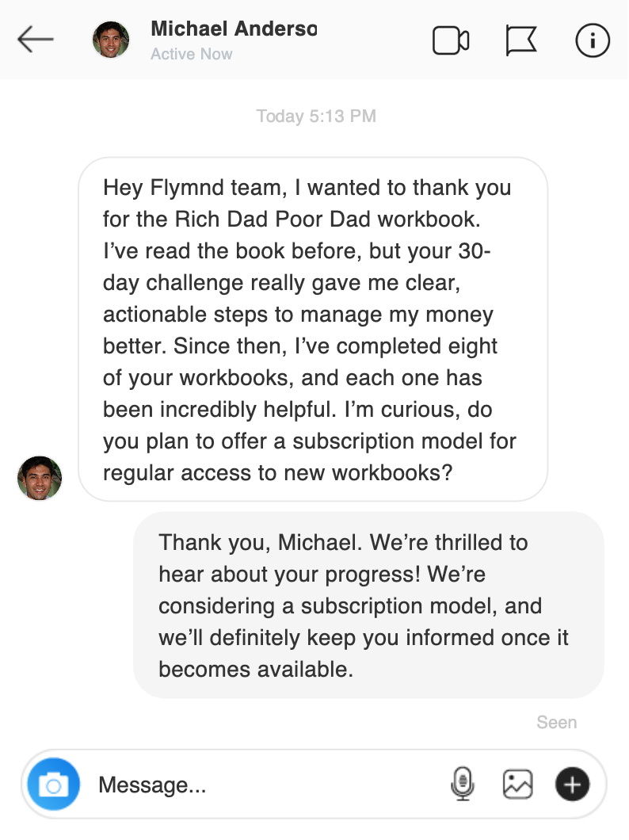
Task: Click the Today 5:13 PM timestamp
Action: 316,116
